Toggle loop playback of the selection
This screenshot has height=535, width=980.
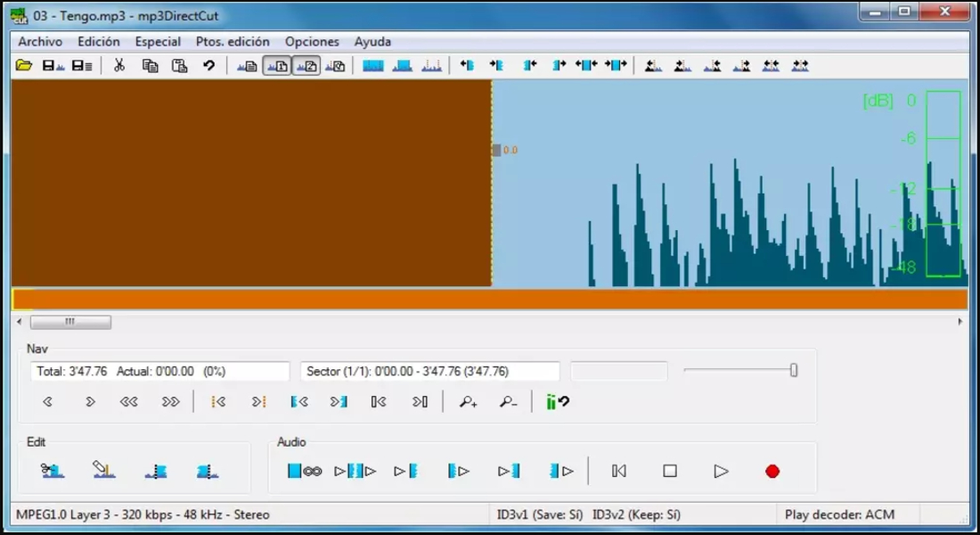point(305,471)
